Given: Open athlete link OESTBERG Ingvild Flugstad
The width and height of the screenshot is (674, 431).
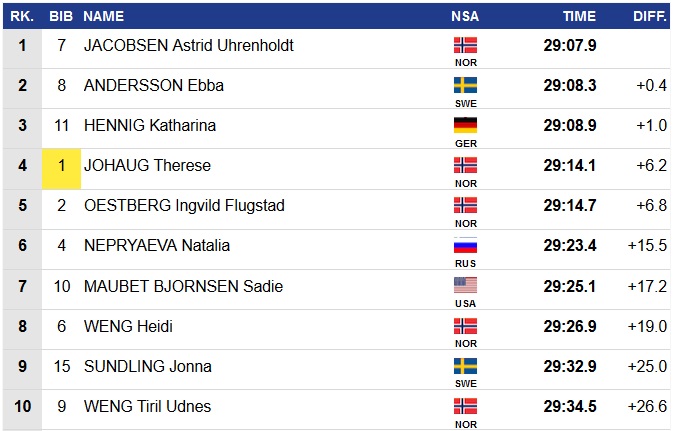Looking at the screenshot, I should [184, 206].
